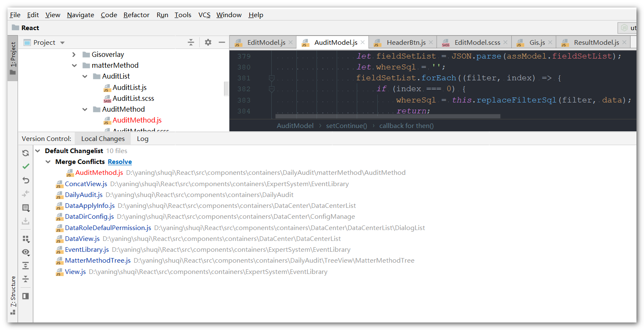The image size is (644, 330).
Task: Open the File menu
Action: pos(15,15)
